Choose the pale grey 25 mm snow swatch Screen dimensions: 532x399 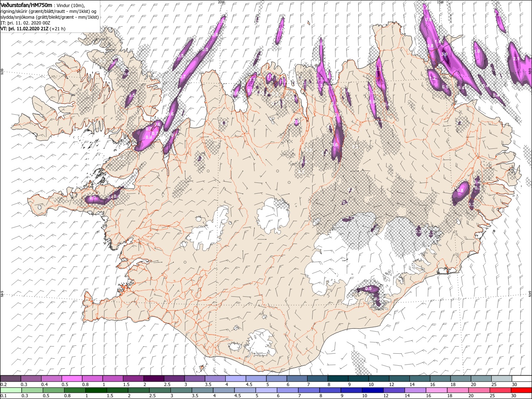[501, 379]
